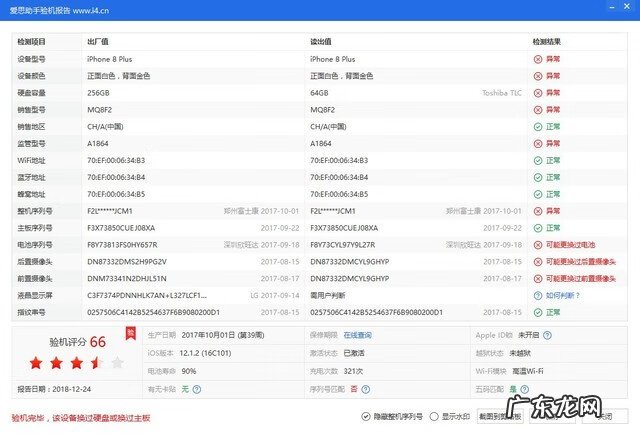The height and width of the screenshot is (436, 640).
Task: Click the red error icon in 整机序列号 row
Action: point(538,211)
